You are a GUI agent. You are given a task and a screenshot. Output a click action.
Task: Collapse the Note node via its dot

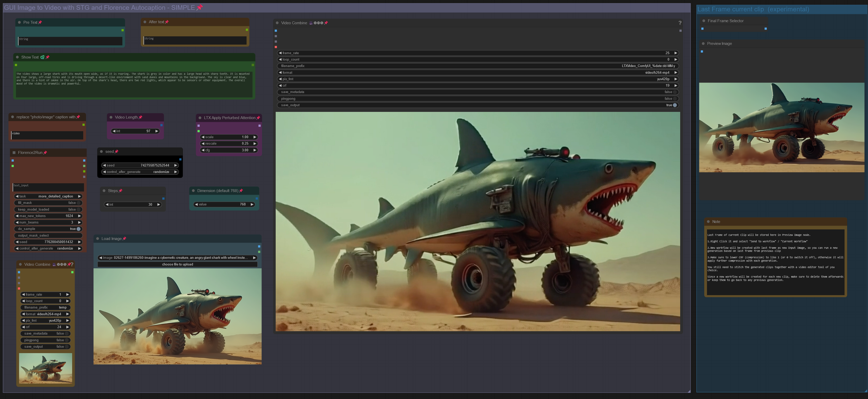coord(708,222)
